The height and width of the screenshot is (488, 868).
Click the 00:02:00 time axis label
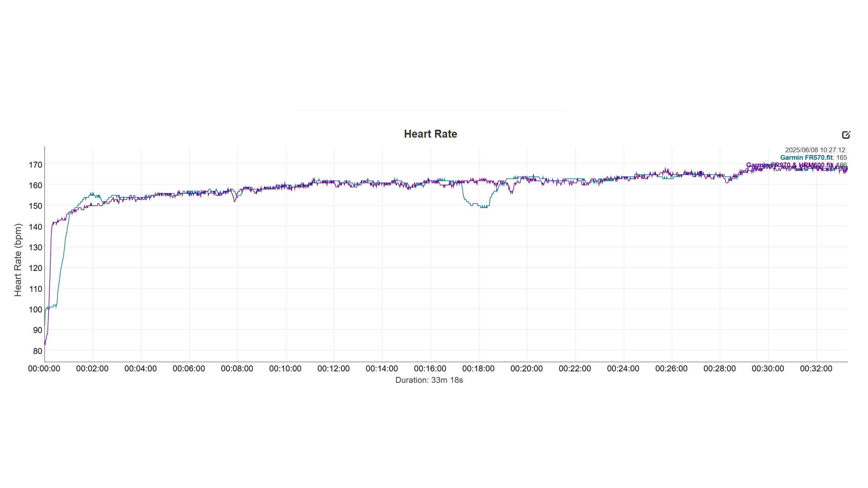(x=92, y=369)
